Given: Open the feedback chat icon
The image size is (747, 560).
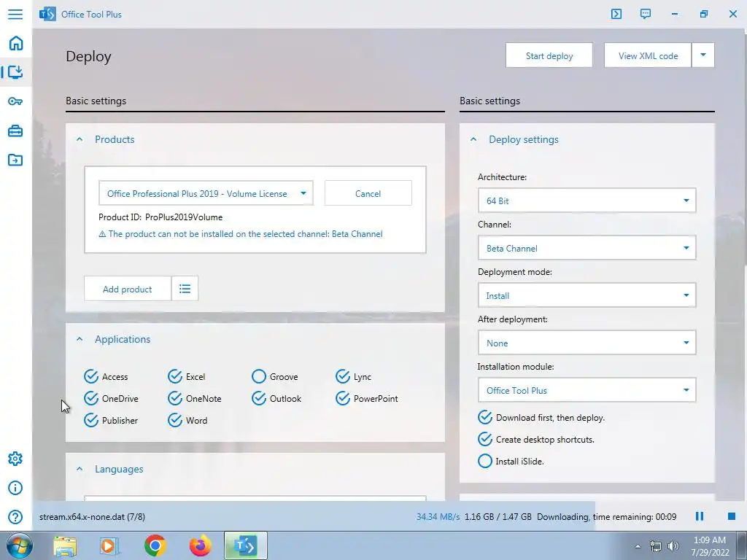Looking at the screenshot, I should point(646,14).
